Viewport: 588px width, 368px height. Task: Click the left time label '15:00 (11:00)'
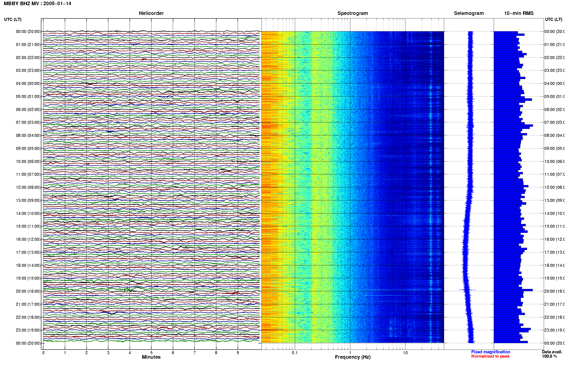click(x=28, y=226)
